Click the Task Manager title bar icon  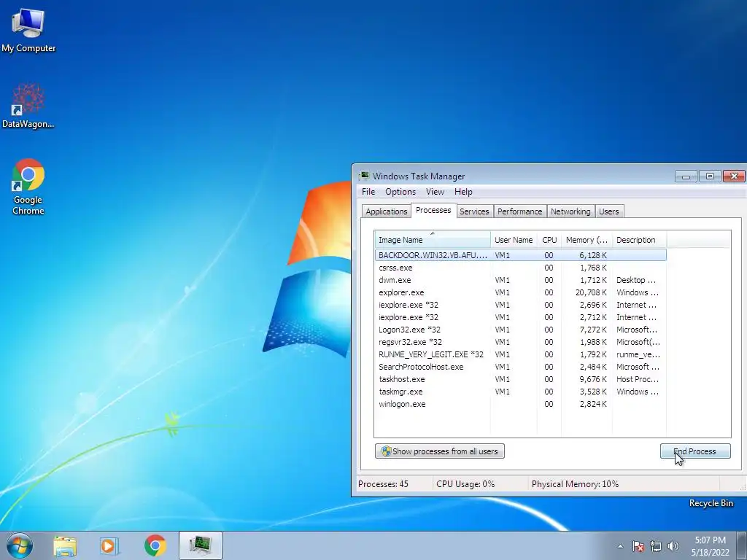pos(365,176)
